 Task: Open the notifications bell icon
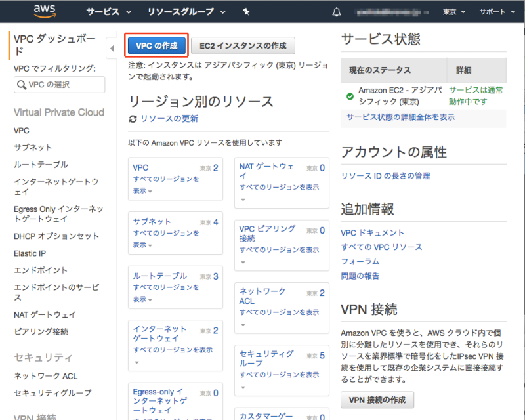pos(337,12)
